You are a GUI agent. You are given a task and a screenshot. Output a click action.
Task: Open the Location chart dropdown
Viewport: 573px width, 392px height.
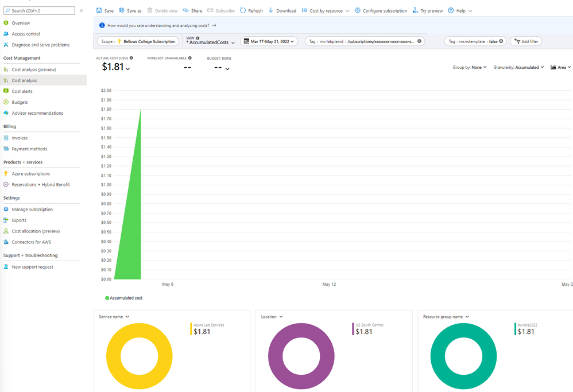(272, 317)
